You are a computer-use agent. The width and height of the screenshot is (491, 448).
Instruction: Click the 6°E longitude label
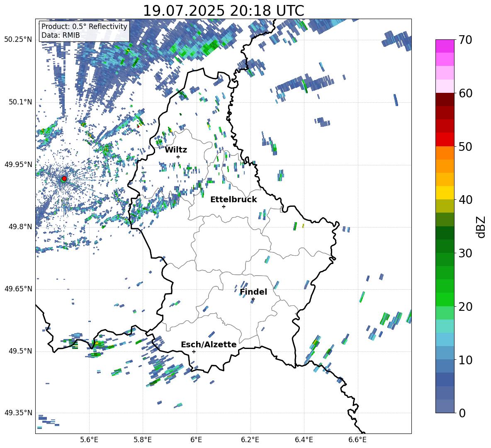tap(196, 440)
